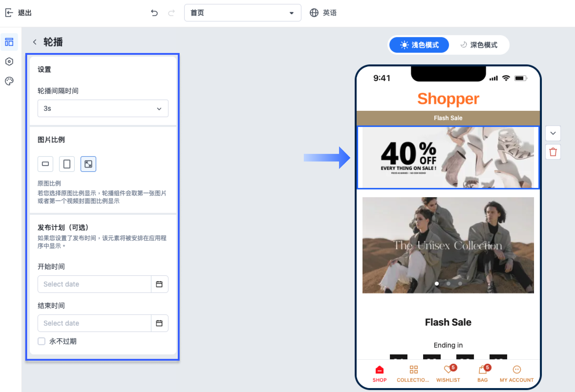This screenshot has height=392, width=575.
Task: Click the 40% OFF banner image
Action: pyautogui.click(x=448, y=157)
